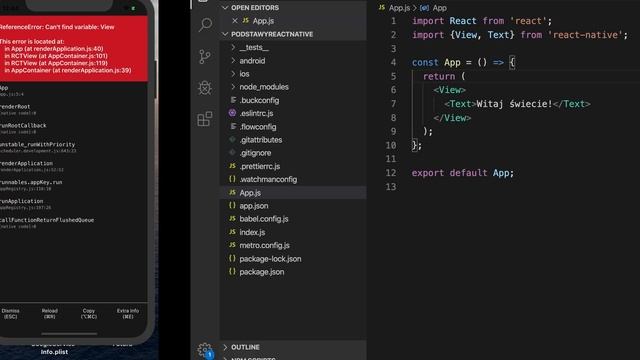Click App.js in the editor breadcrumb
Viewport: 640px width, 360px height.
(x=399, y=8)
